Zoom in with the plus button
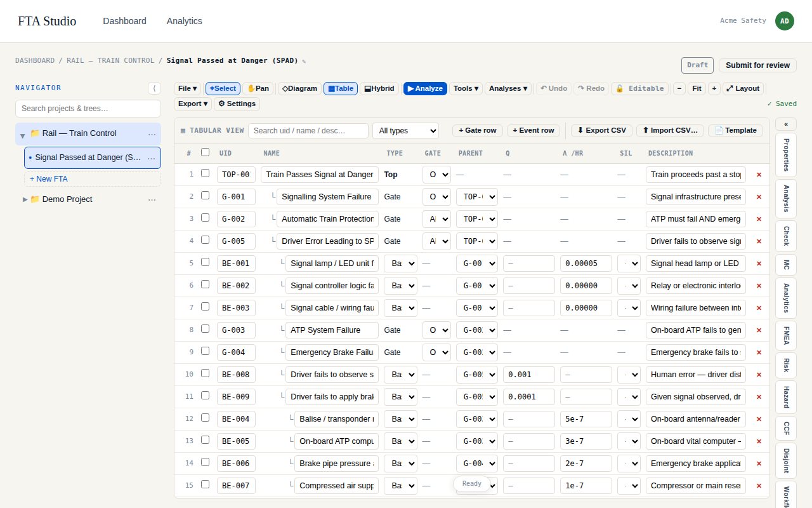 714,89
